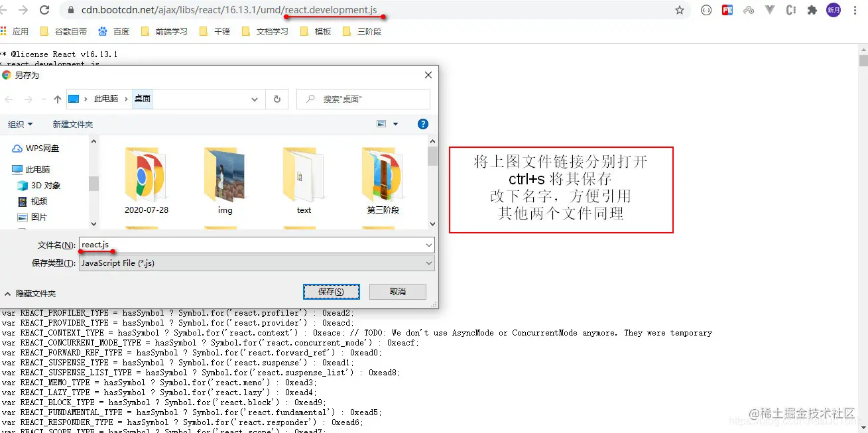
Task: Open the 新月 Chrome profile avatar
Action: [x=833, y=10]
